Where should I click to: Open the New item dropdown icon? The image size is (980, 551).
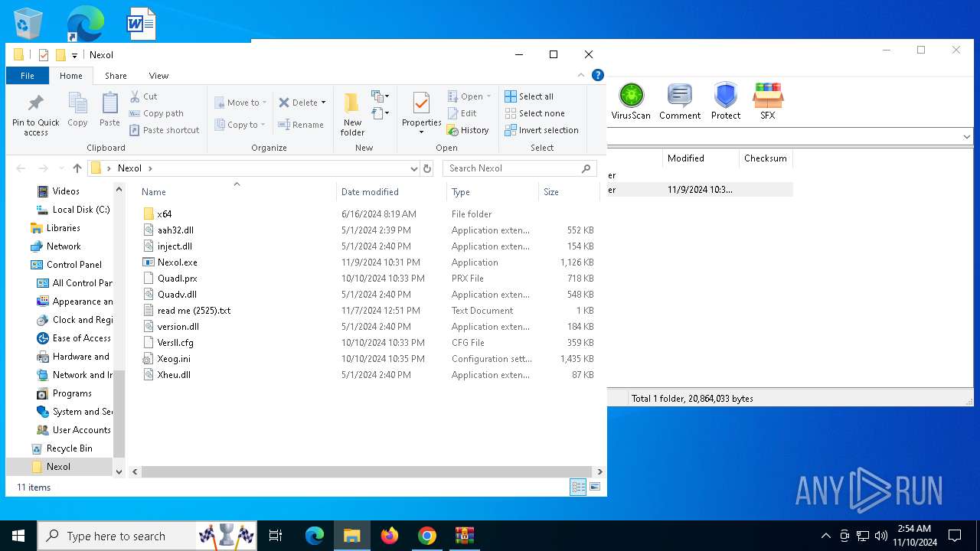(x=381, y=96)
